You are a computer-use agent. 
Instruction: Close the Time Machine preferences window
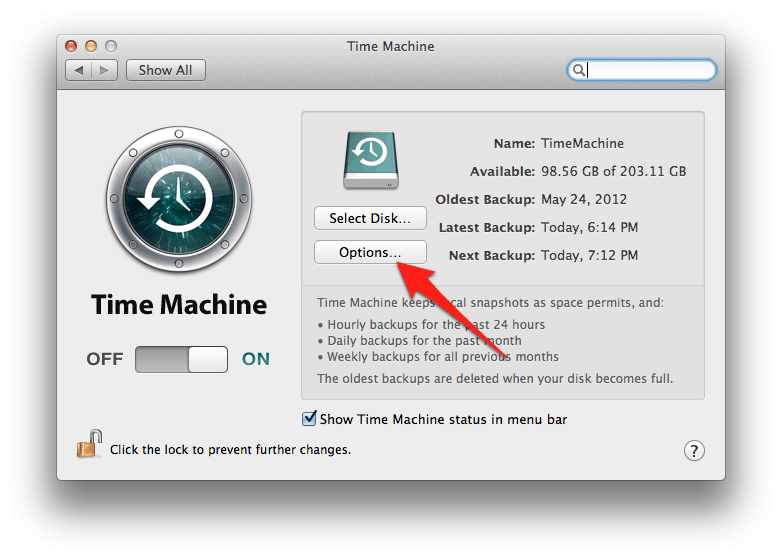pyautogui.click(x=72, y=46)
